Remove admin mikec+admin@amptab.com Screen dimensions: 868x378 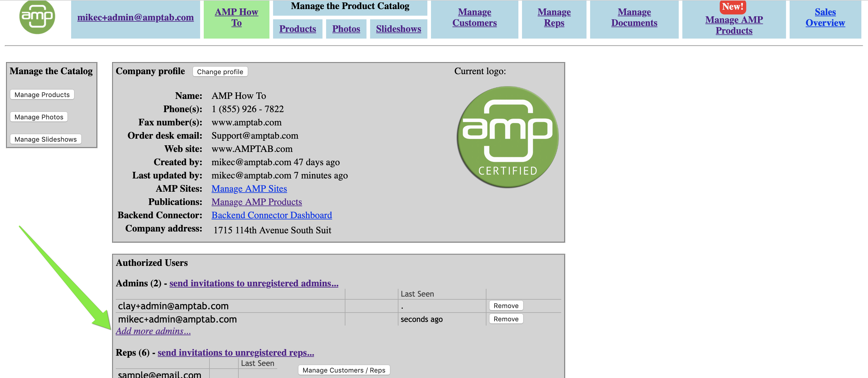[506, 319]
